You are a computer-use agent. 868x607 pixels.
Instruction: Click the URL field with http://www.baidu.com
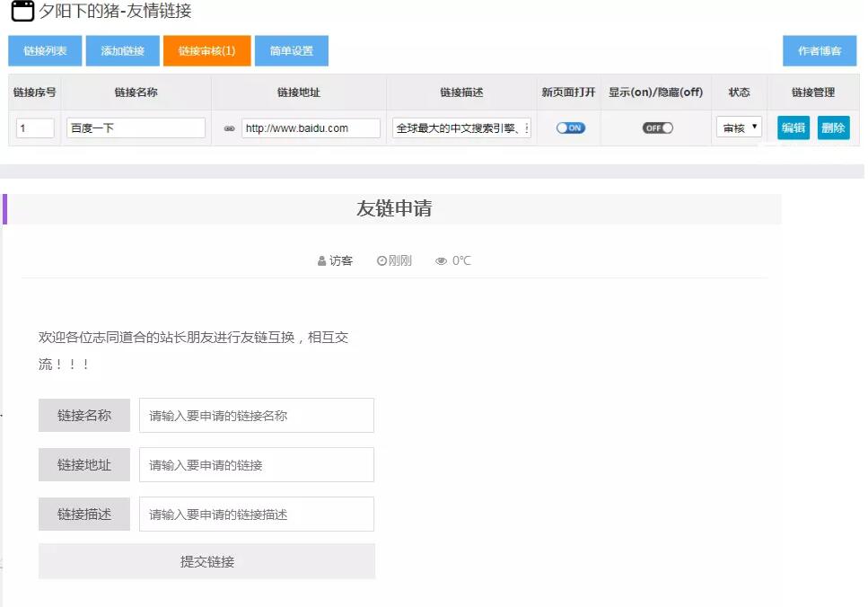[x=311, y=128]
